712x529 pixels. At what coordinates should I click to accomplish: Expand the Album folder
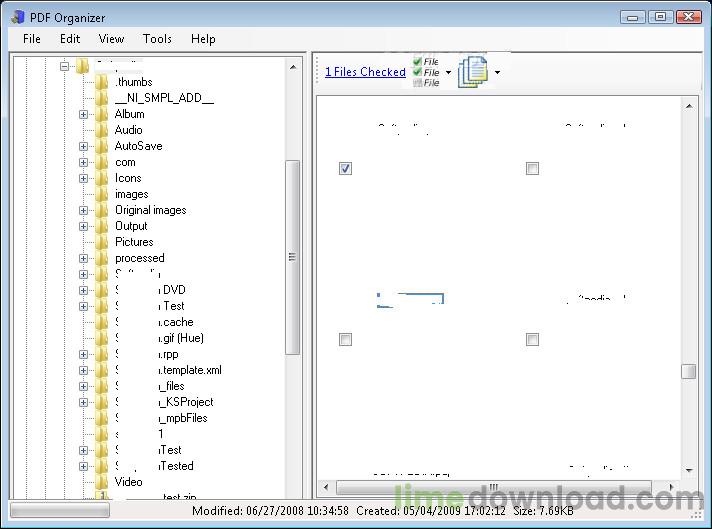pos(84,114)
